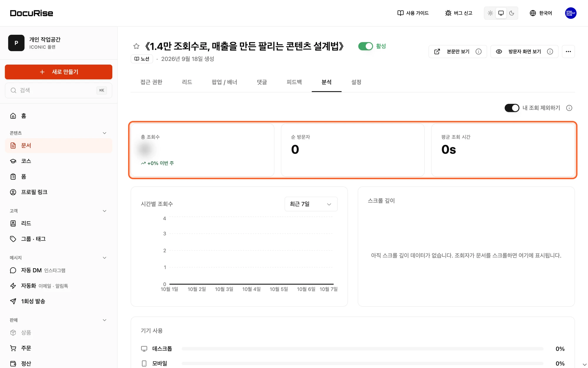The image size is (588, 368).
Task: Click the 새로 만들기 button
Action: pos(59,72)
